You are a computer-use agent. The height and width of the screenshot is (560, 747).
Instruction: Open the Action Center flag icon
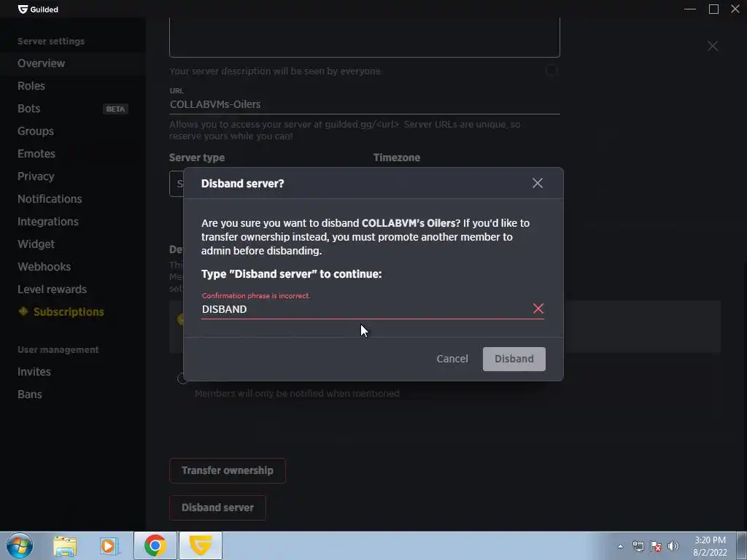click(x=656, y=546)
